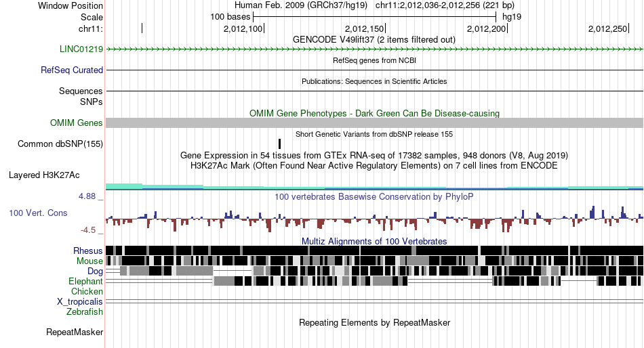Click the 2,012,200 ruler position
The height and width of the screenshot is (348, 644).
click(486, 28)
